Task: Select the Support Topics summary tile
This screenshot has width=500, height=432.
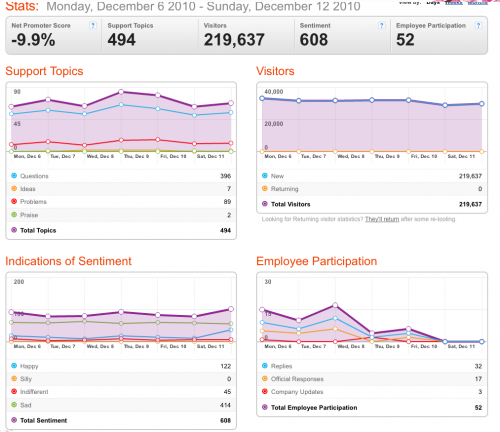Action: [x=150, y=35]
